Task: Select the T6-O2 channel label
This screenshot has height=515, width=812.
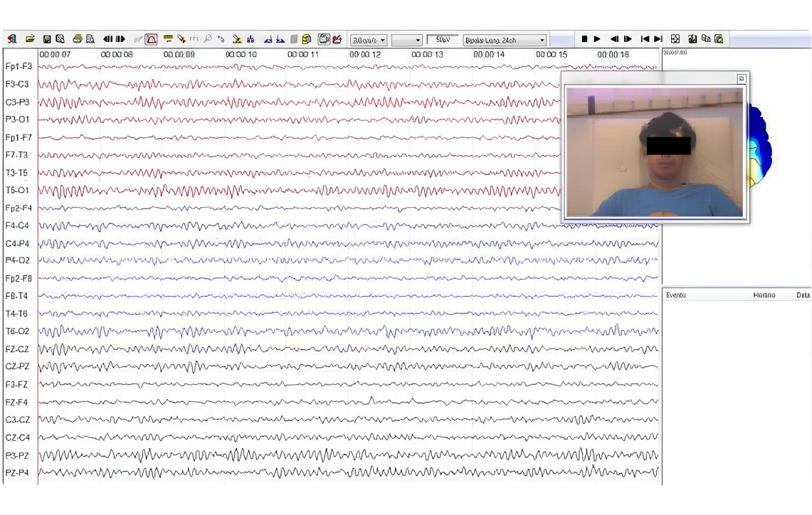Action: (17, 331)
